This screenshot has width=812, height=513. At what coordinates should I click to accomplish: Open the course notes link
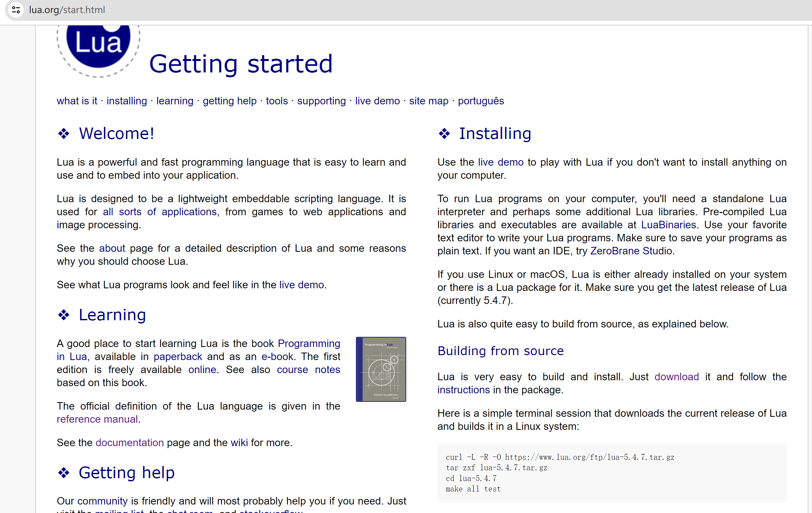click(308, 369)
